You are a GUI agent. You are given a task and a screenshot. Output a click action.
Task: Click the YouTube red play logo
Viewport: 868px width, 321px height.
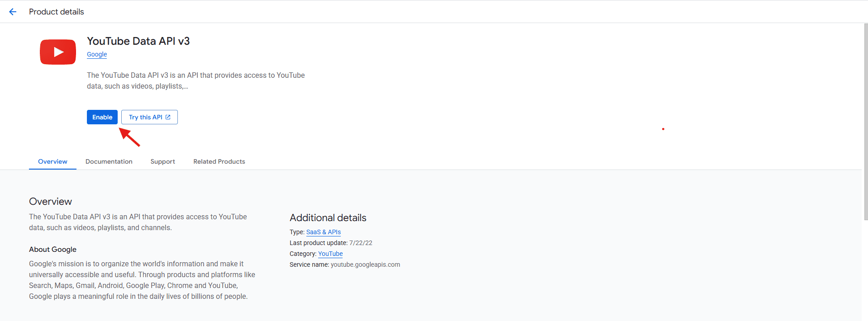coord(58,52)
